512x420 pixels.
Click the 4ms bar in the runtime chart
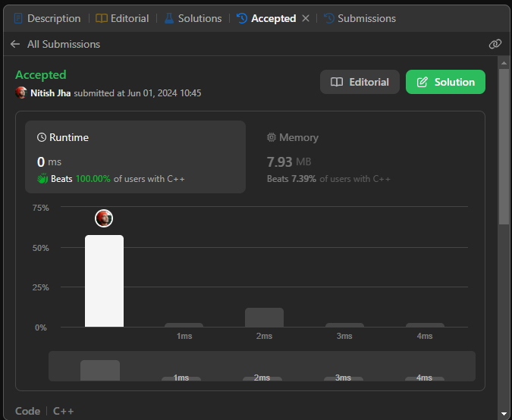pos(425,325)
